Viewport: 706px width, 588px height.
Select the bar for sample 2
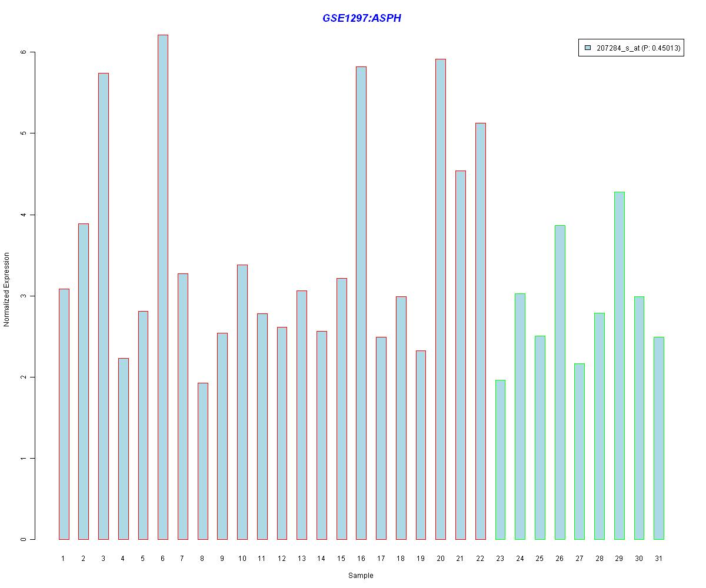tap(84, 382)
